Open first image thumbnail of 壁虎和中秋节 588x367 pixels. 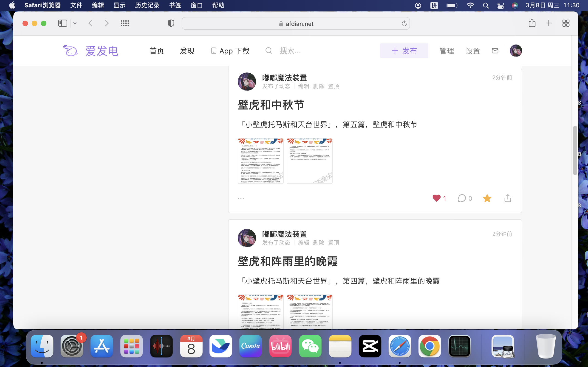pyautogui.click(x=260, y=161)
